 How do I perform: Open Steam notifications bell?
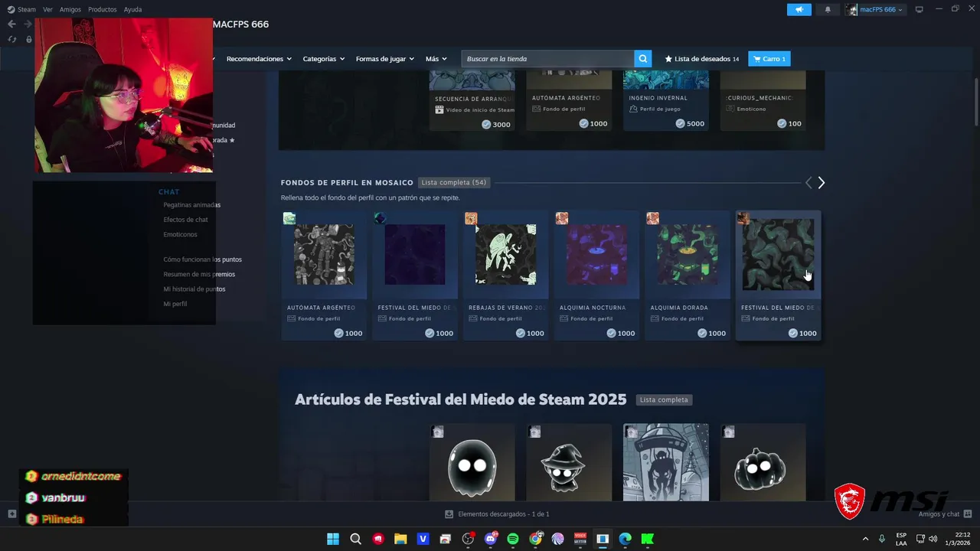coord(828,9)
